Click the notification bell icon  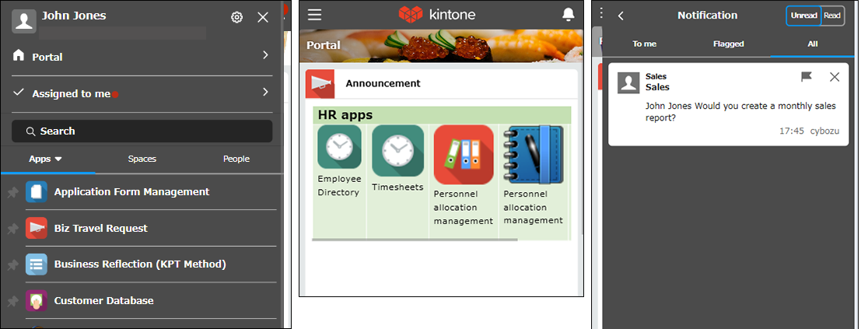[x=569, y=15]
